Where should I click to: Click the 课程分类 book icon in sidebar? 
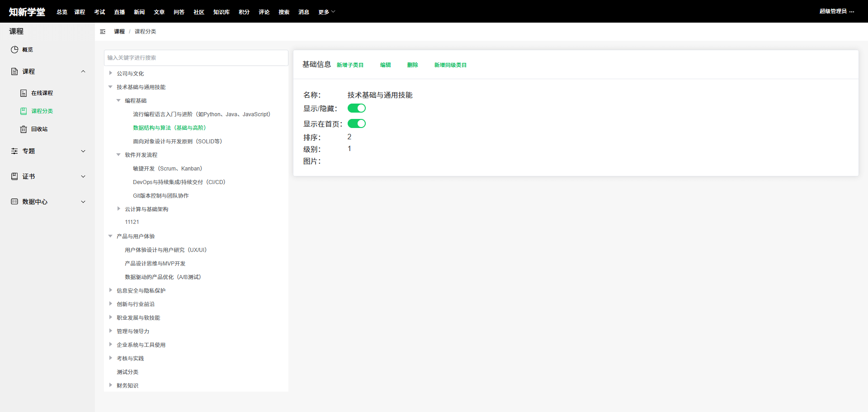pyautogui.click(x=24, y=111)
